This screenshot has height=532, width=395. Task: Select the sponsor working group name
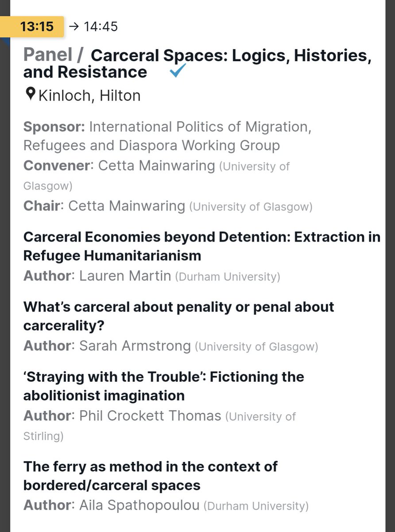click(x=167, y=136)
